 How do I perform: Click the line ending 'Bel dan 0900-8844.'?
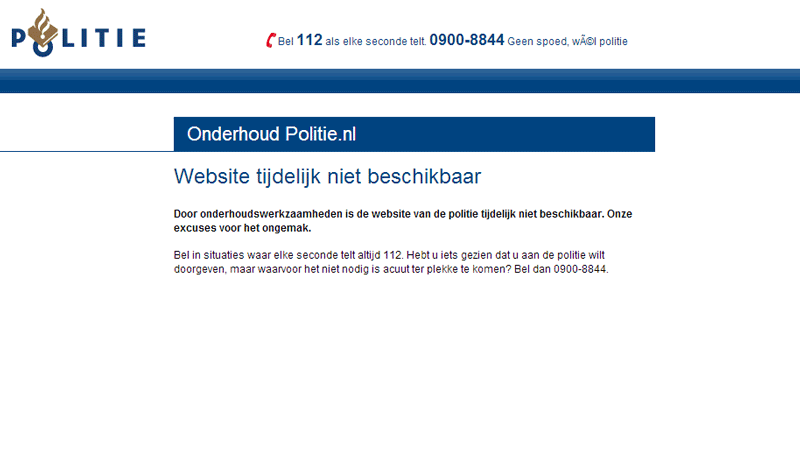coord(391,269)
